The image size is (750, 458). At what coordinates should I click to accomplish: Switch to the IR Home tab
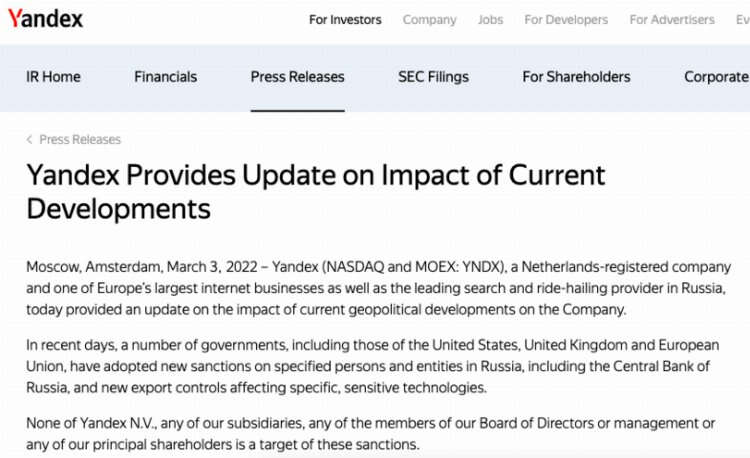53,77
